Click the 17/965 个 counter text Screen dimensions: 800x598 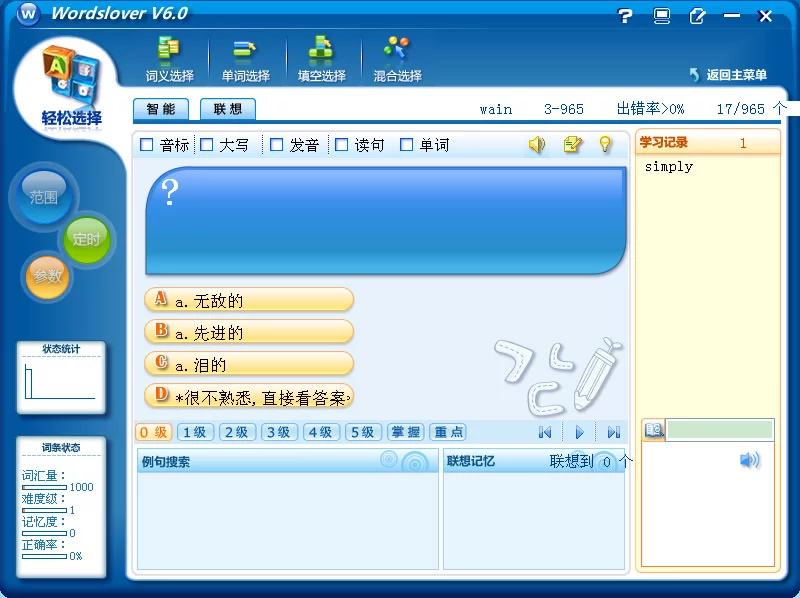(750, 109)
